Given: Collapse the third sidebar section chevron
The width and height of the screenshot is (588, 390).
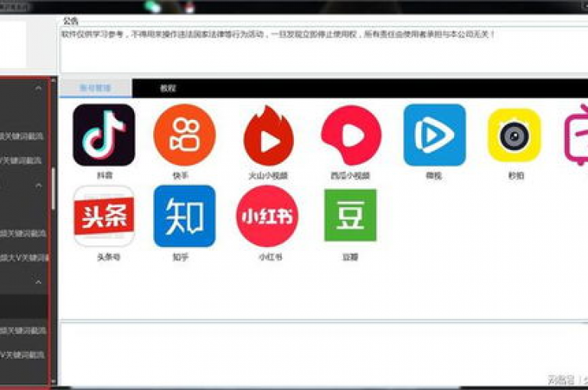Looking at the screenshot, I should tap(38, 281).
